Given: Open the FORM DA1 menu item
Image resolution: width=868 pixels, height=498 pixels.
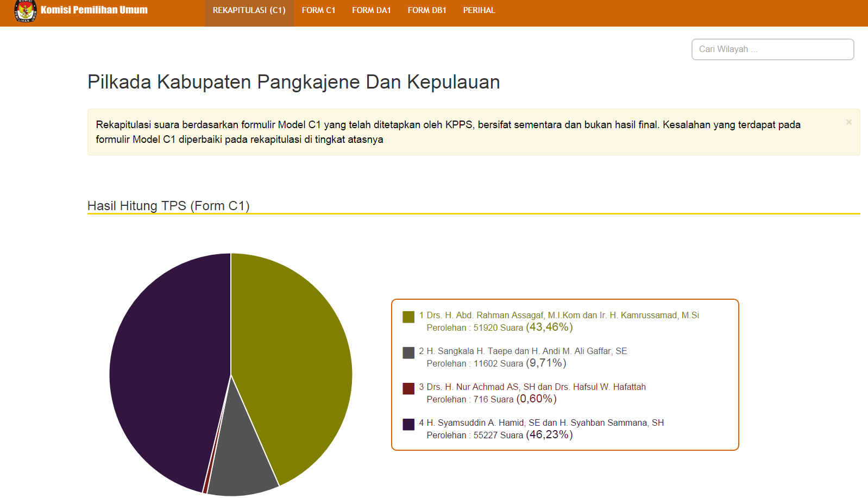Looking at the screenshot, I should tap(372, 10).
